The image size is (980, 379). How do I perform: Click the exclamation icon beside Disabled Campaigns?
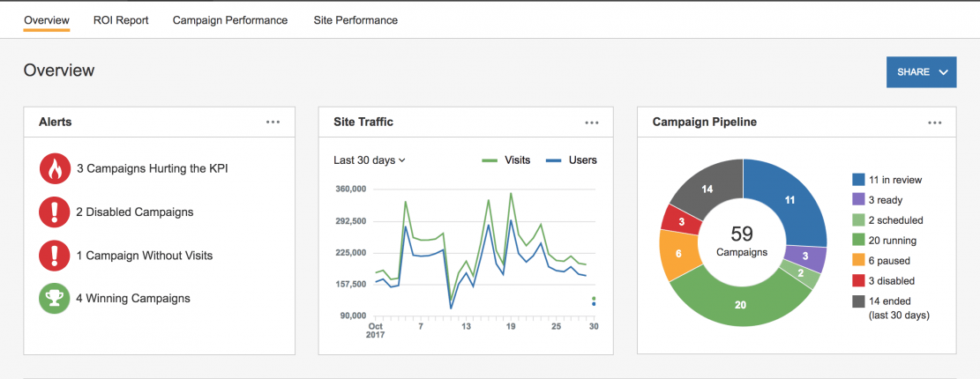55,212
